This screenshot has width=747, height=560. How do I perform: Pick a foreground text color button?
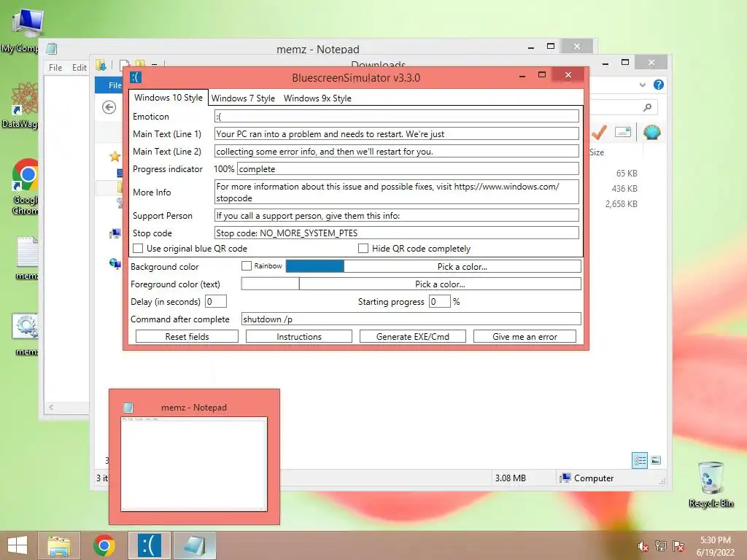tap(440, 284)
